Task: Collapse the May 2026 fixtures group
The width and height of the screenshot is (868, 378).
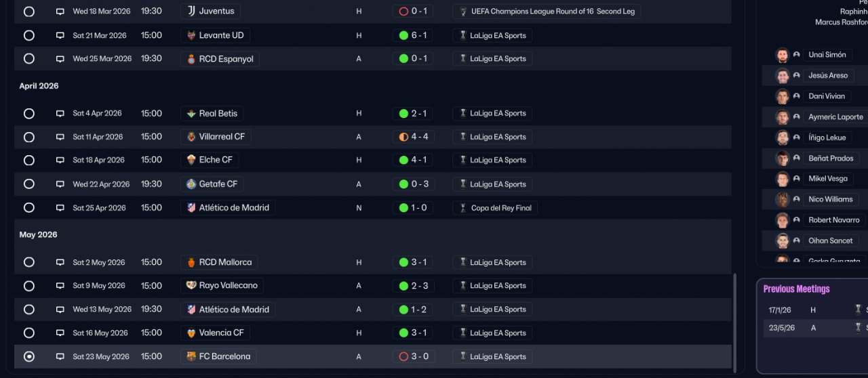Action: (x=38, y=235)
